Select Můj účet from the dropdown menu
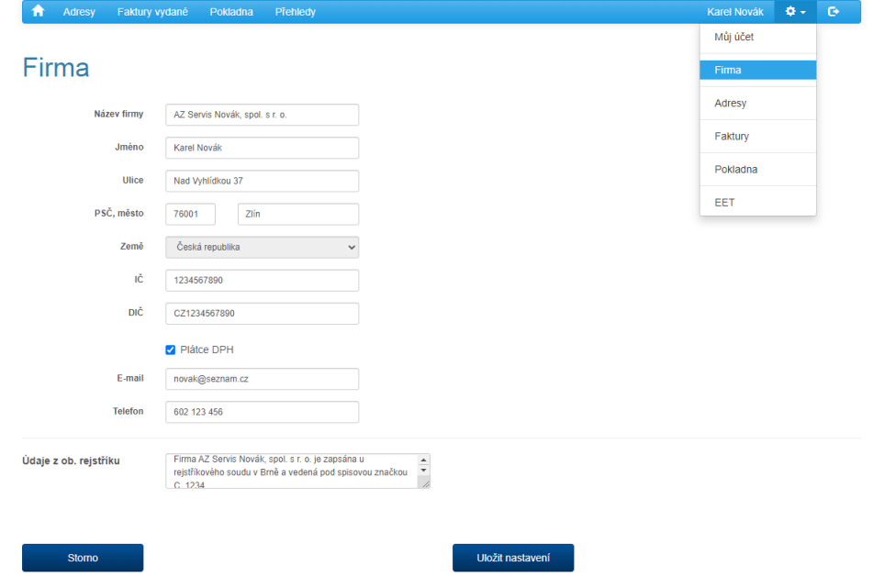Screen dimensions: 884x588 (x=757, y=38)
